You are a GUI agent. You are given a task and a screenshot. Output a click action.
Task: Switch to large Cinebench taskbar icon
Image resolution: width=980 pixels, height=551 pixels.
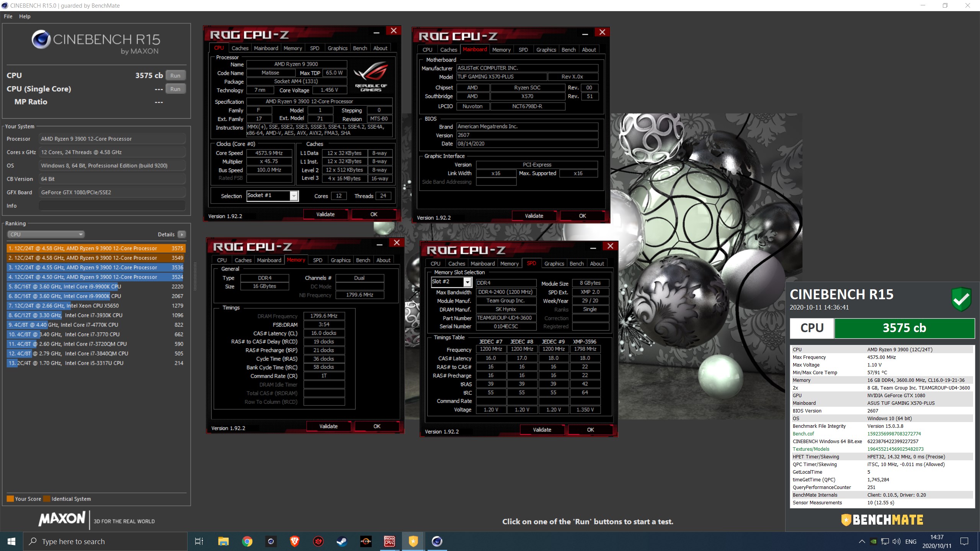click(x=437, y=541)
